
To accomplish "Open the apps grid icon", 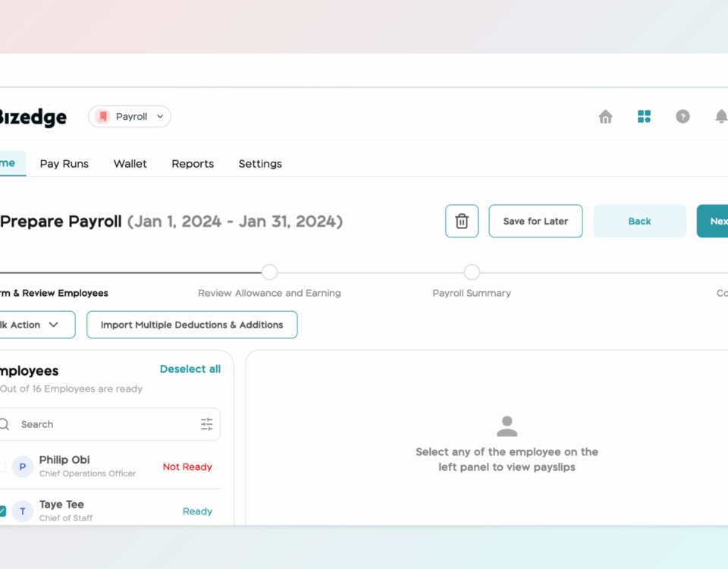I will (644, 117).
